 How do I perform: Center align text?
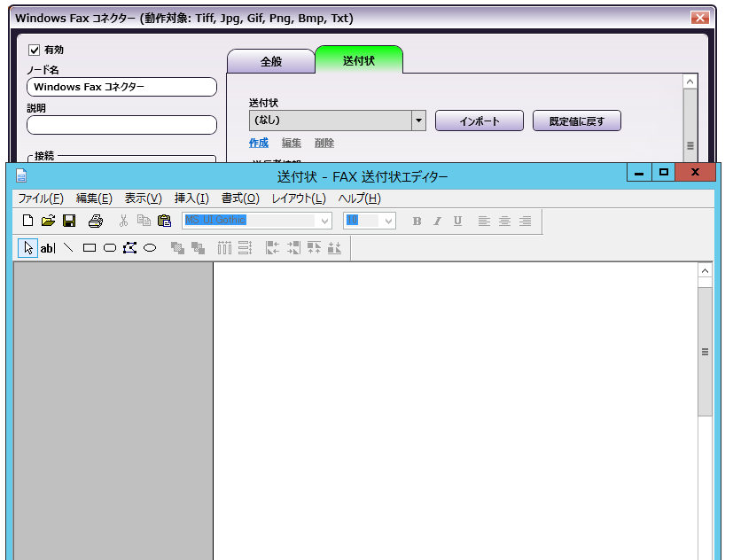(x=504, y=222)
